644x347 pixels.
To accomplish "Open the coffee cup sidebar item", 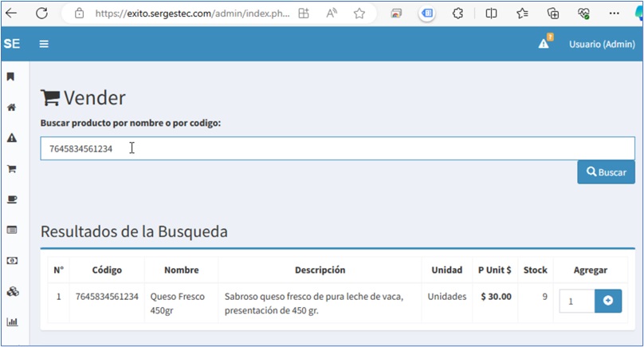I will pyautogui.click(x=12, y=199).
